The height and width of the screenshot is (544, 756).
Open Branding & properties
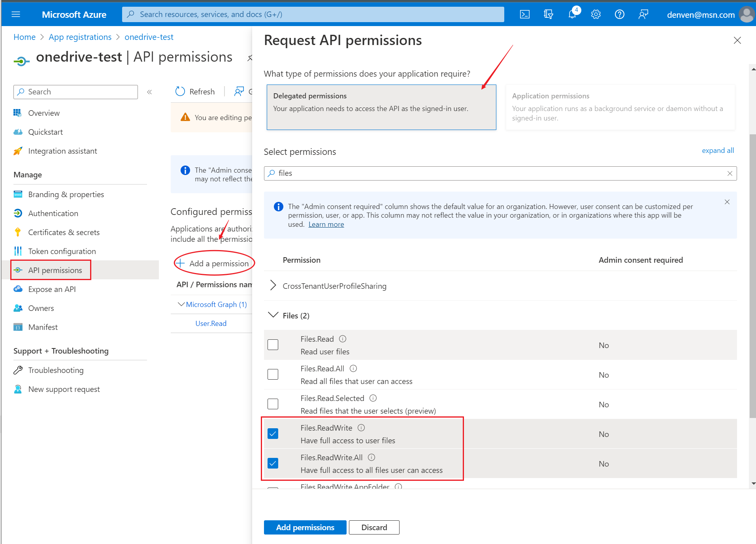pos(66,194)
